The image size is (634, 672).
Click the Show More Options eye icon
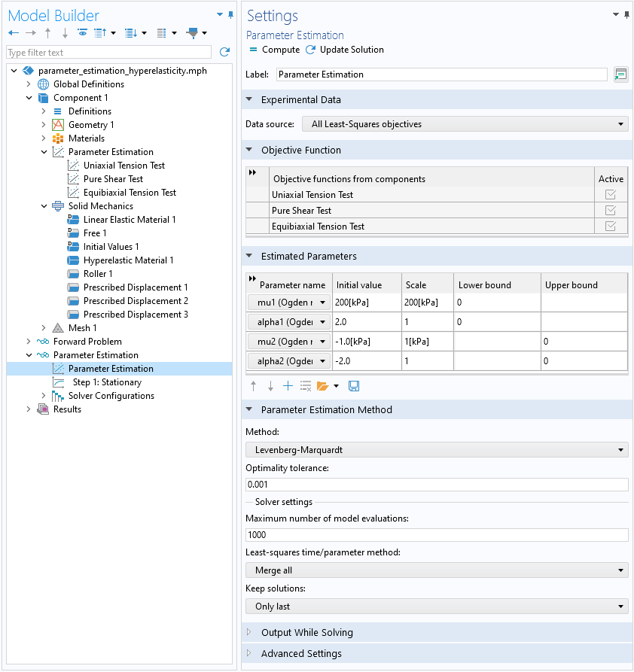click(82, 32)
